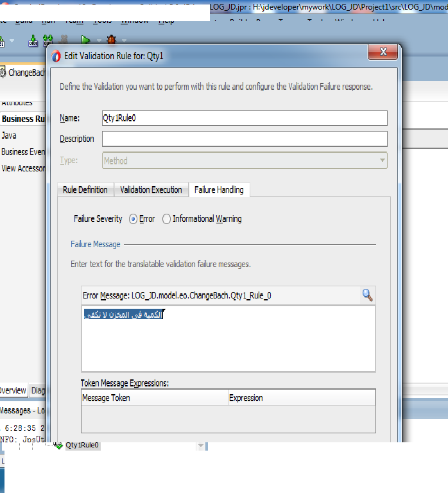Viewport: 448px width, 493px height.
Task: Open dropdown arrow right of Qty1Rule0 tree item
Action: pos(201,445)
